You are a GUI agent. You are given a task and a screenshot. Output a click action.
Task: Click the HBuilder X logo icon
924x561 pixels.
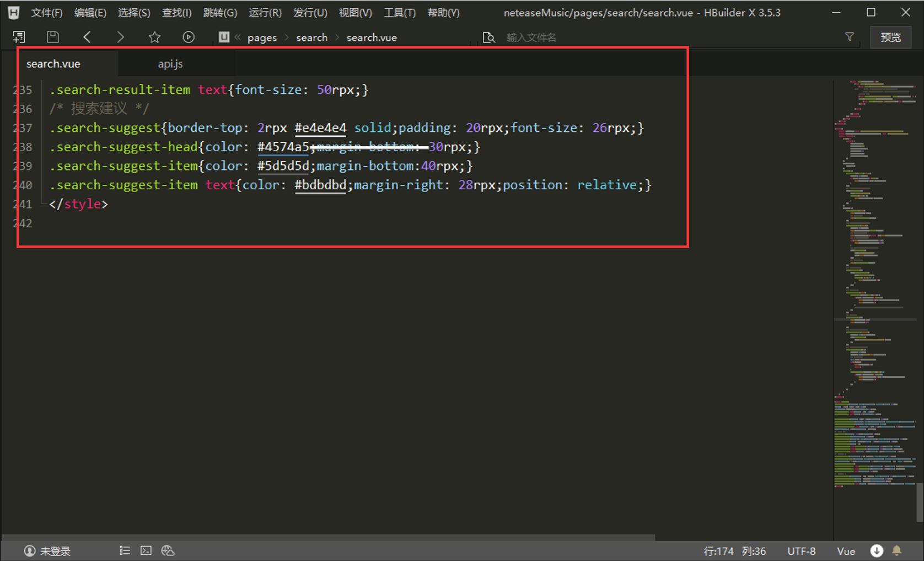pos(14,12)
